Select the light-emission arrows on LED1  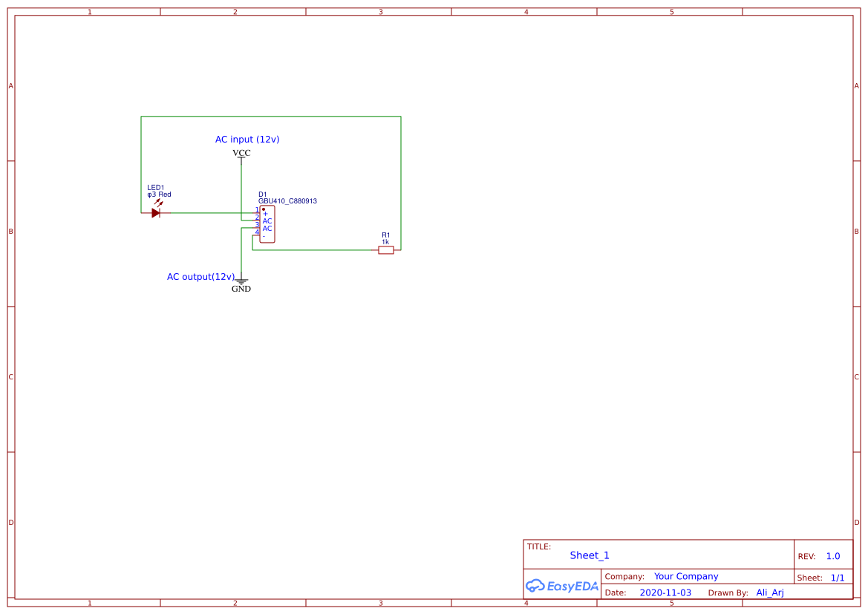(x=158, y=201)
